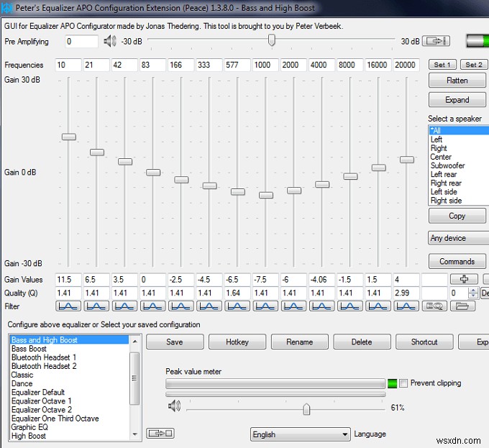Open the filter type icon for 10 Hz band
Image resolution: width=489 pixels, height=448 pixels.
pos(68,306)
